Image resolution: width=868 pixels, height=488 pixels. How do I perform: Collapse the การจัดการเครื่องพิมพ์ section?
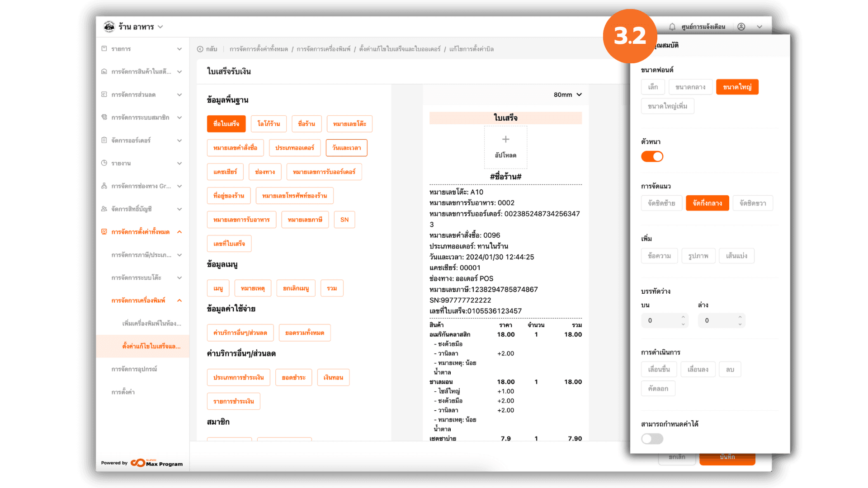click(x=179, y=300)
